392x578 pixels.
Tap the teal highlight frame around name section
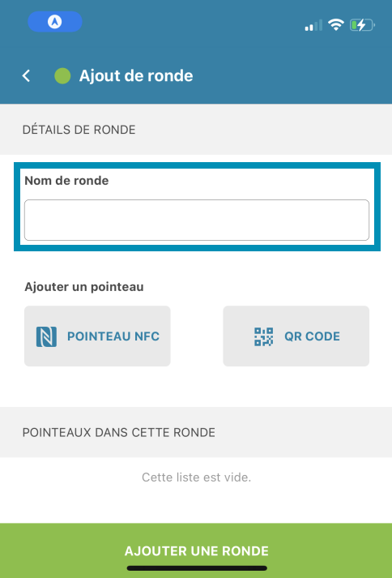pyautogui.click(x=197, y=207)
